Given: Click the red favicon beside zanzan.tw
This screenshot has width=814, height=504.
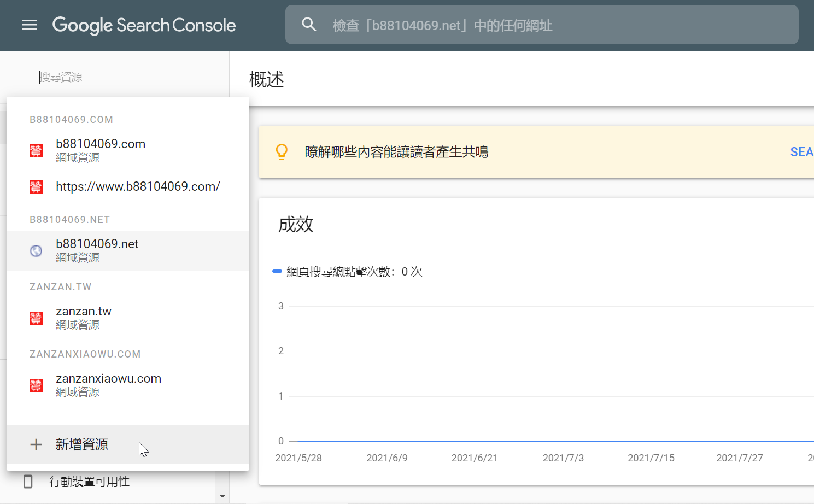Looking at the screenshot, I should pyautogui.click(x=36, y=318).
